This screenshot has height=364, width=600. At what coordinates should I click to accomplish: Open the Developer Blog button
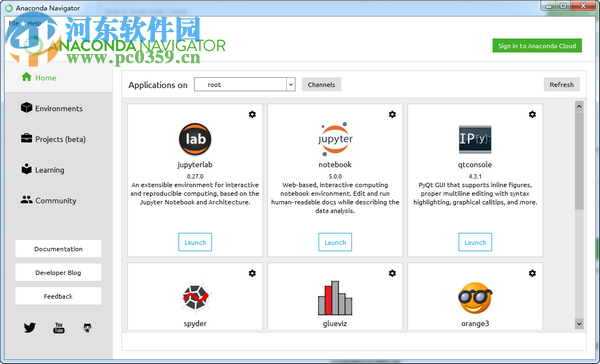click(x=58, y=273)
